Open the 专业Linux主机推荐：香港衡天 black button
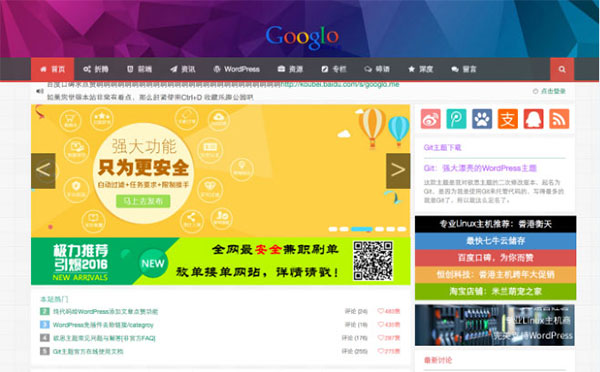 pyautogui.click(x=496, y=224)
